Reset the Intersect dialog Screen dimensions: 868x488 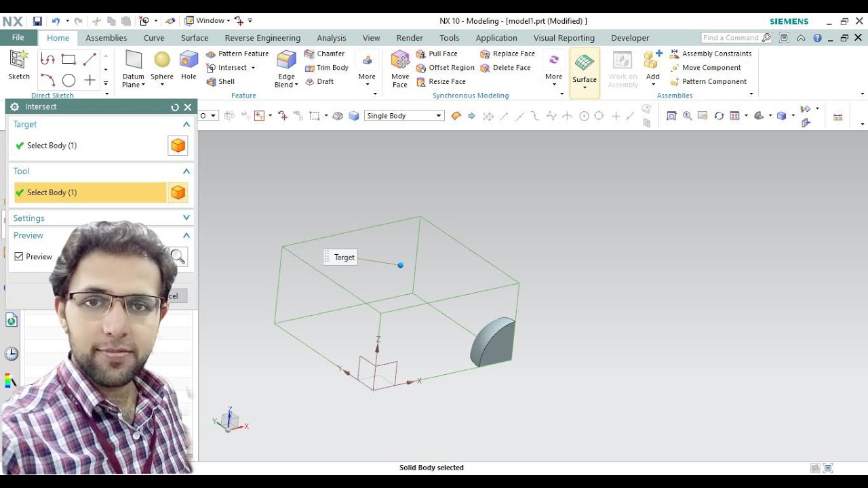[175, 107]
